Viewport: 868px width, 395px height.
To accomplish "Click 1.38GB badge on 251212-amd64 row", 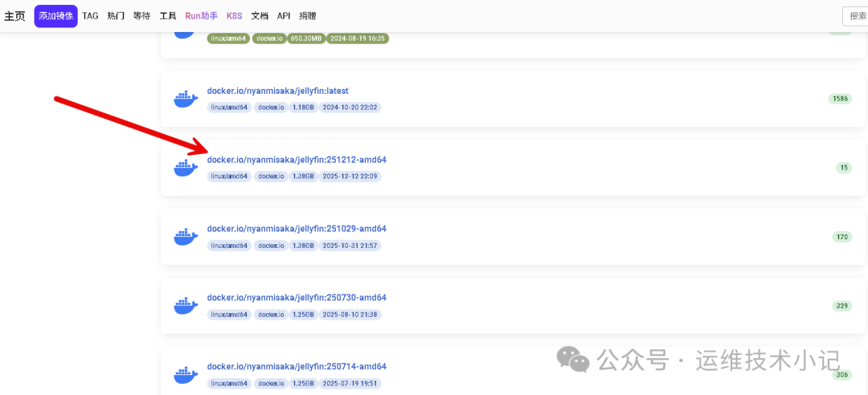I will [303, 177].
